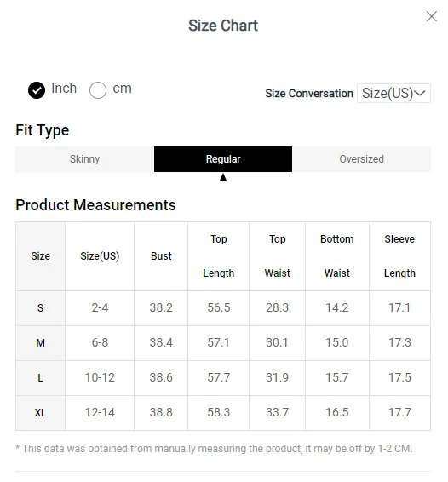
Task: Click the XL bust value 38.8
Action: (161, 412)
